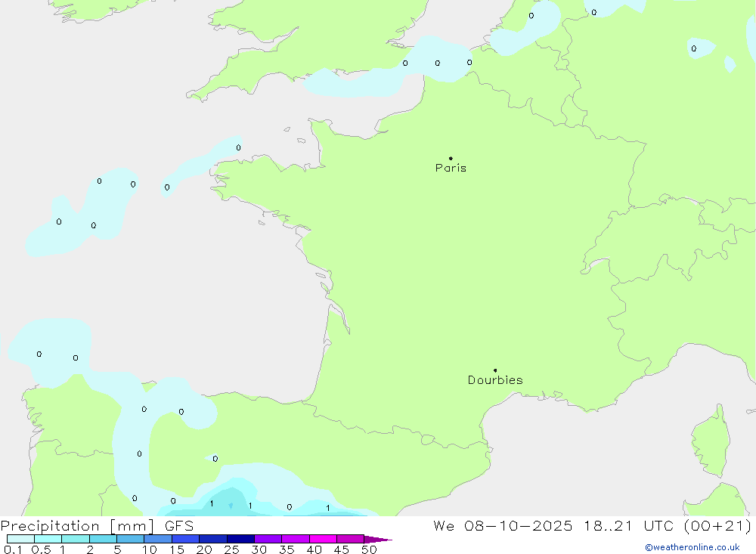756x554 pixels.
Task: Select the Dourbies location dot marker
Action: coord(495,370)
